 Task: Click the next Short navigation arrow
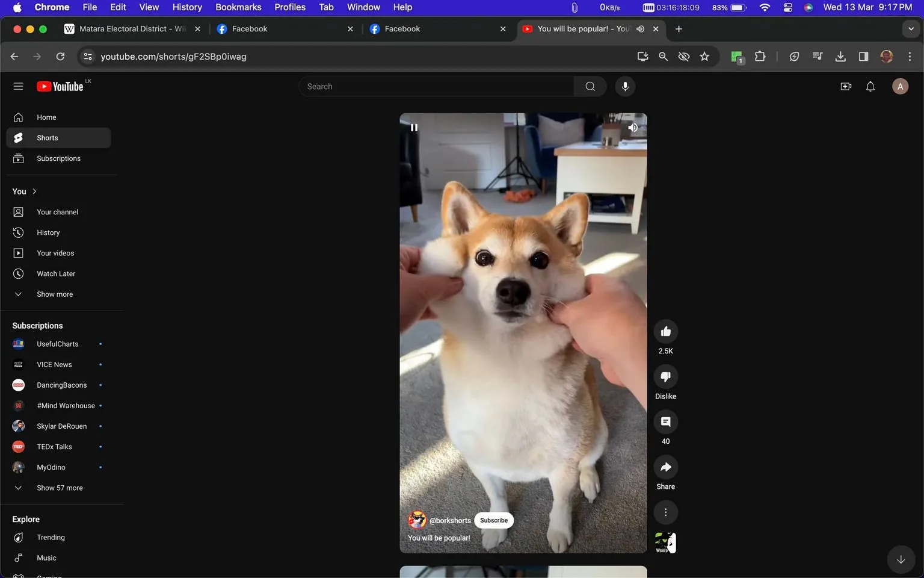click(x=901, y=559)
